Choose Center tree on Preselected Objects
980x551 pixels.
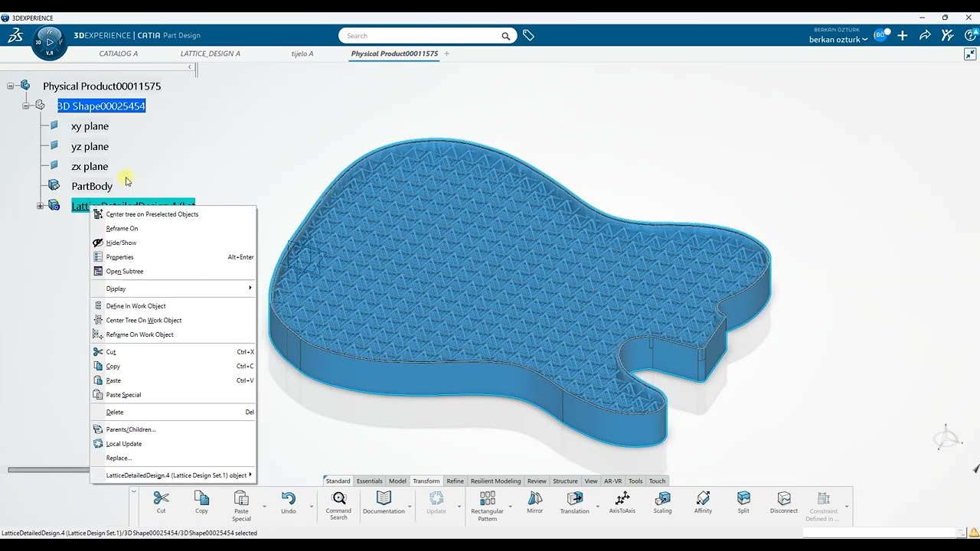click(x=173, y=214)
